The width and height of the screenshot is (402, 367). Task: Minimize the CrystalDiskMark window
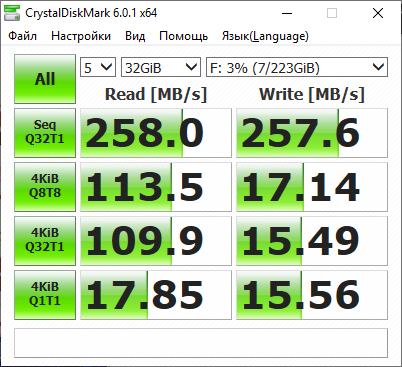287,13
